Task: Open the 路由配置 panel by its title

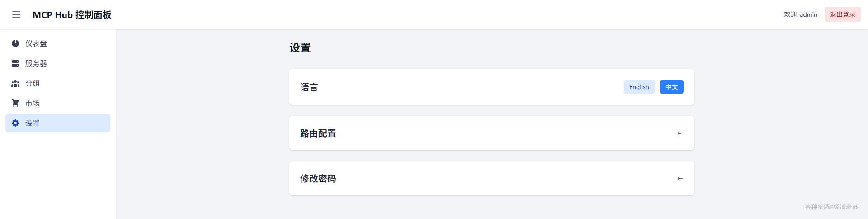Action: pyautogui.click(x=318, y=133)
